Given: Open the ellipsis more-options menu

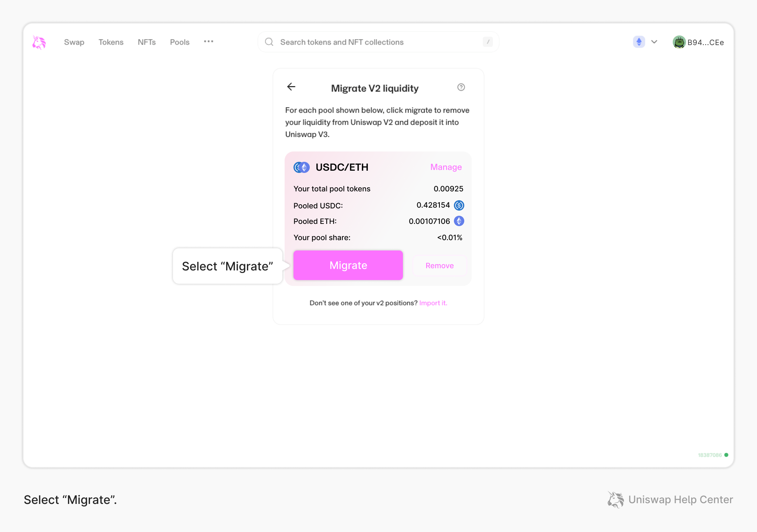Looking at the screenshot, I should click(208, 42).
